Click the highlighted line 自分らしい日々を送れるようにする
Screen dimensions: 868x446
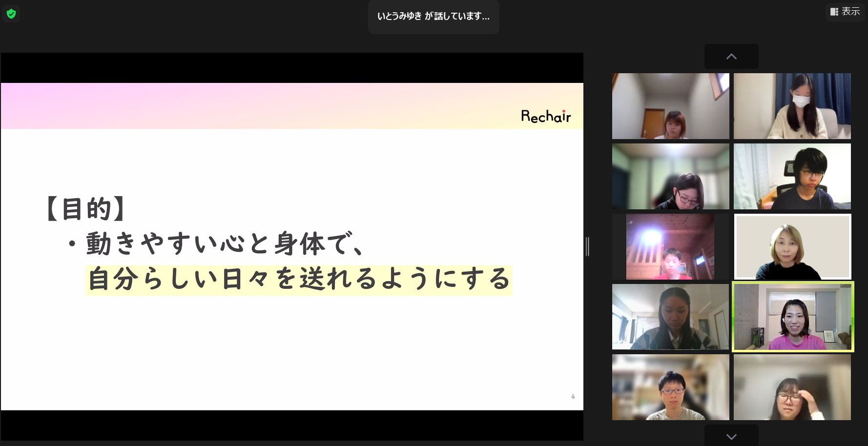tap(299, 280)
